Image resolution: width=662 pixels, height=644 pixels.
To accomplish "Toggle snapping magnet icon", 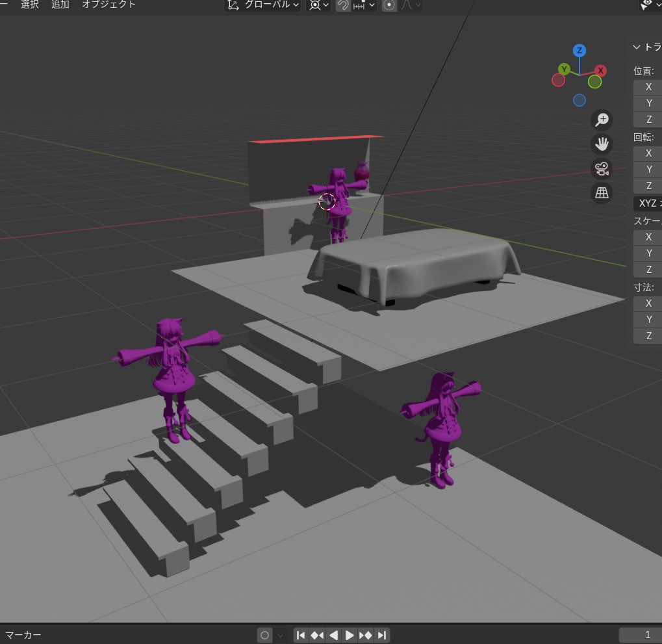I will point(343,5).
